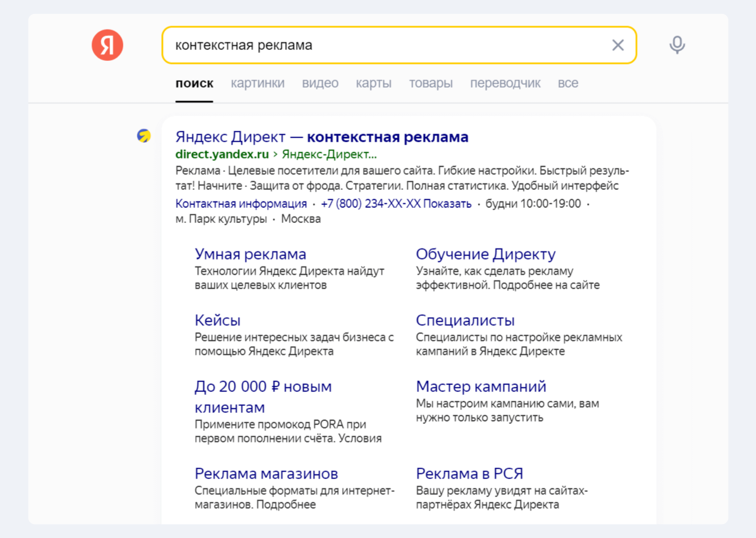756x538 pixels.
Task: Open the Обучение Директу sitelink
Action: pos(486,254)
